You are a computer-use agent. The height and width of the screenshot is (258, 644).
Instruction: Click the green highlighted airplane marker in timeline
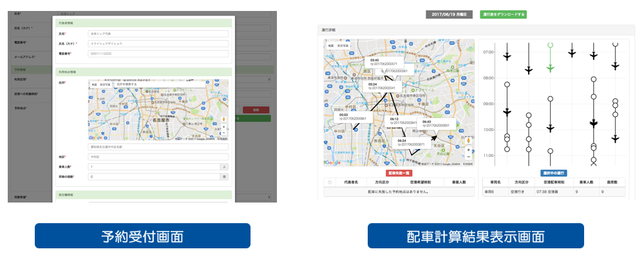pos(550,67)
